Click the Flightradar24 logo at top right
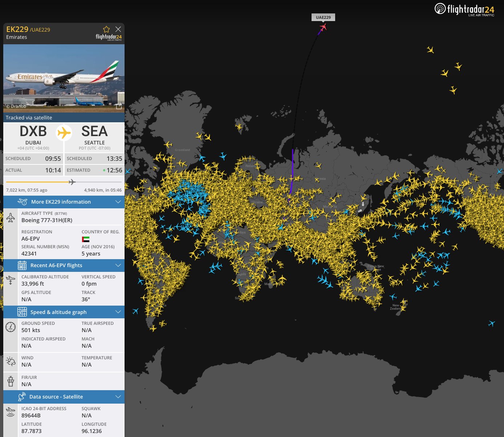 pos(464,9)
